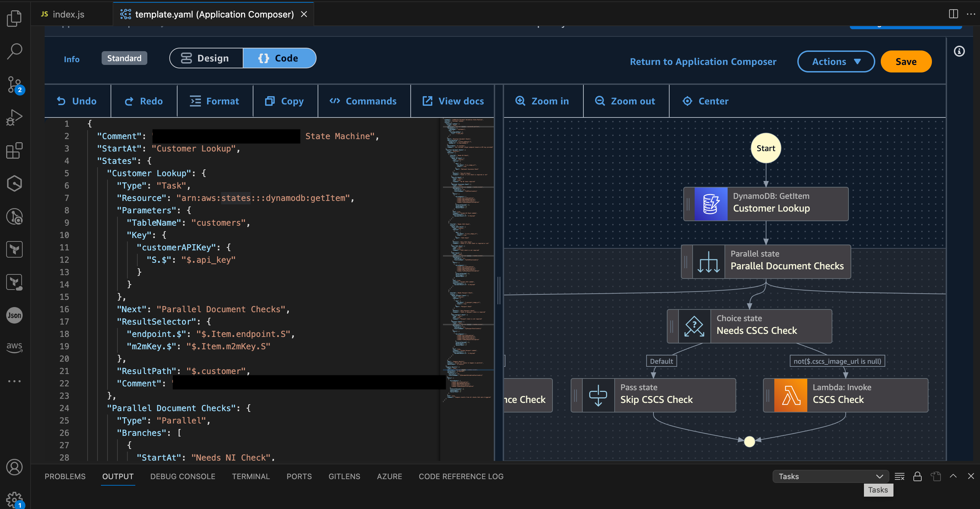Viewport: 980px width, 509px height.
Task: Click Redo in the code toolbar
Action: 144,101
